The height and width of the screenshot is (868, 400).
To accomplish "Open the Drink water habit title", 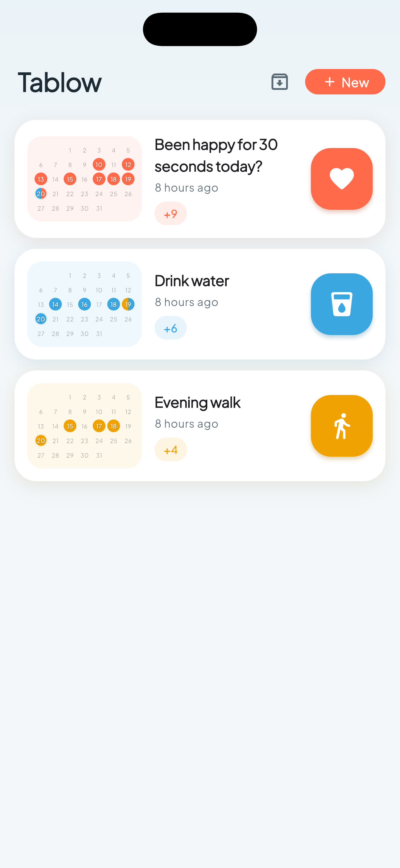I will click(192, 281).
